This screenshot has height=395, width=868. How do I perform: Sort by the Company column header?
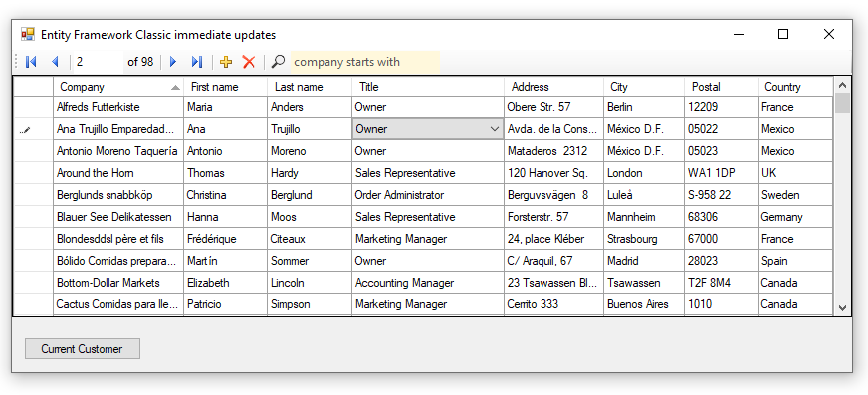click(118, 87)
